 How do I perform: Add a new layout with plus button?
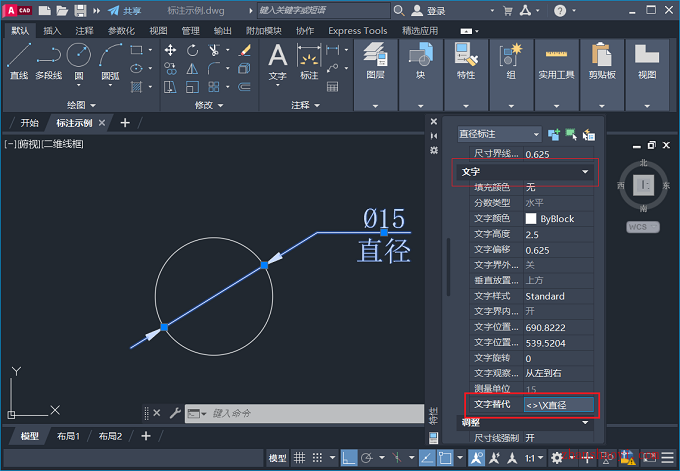[x=146, y=436]
